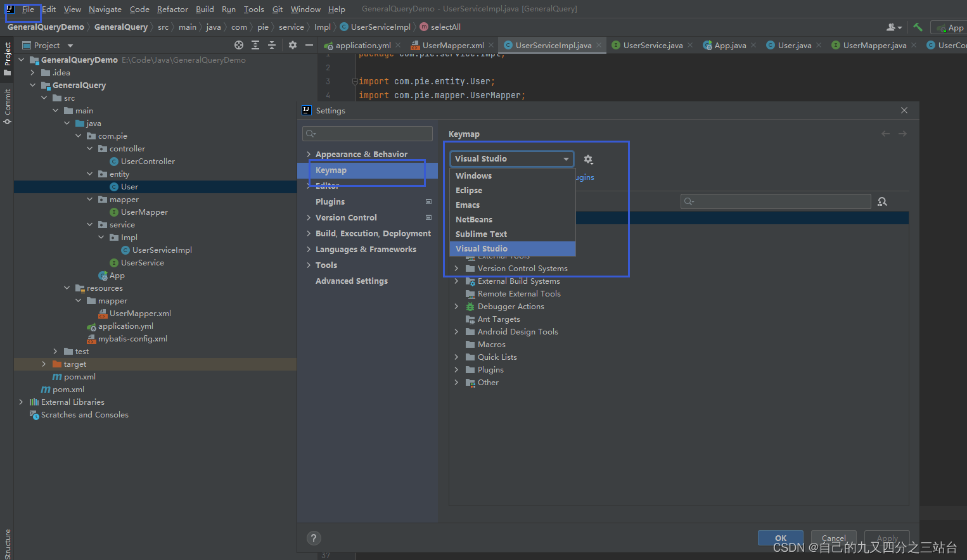This screenshot has width=967, height=560.
Task: Click OK in Settings dialog
Action: [781, 538]
